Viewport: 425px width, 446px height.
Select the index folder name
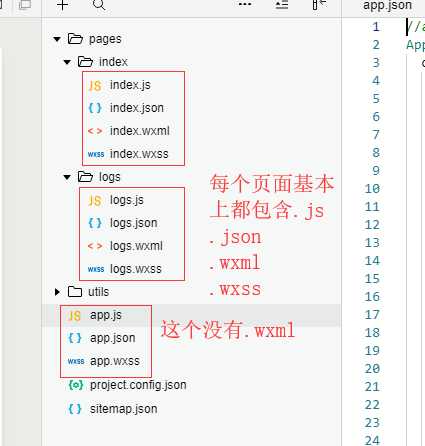(113, 62)
